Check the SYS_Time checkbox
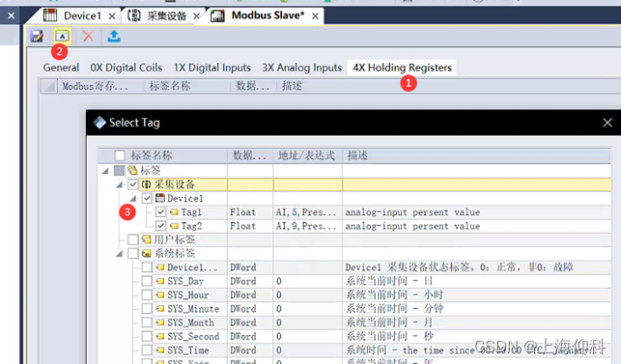The image size is (621, 364). point(147,350)
